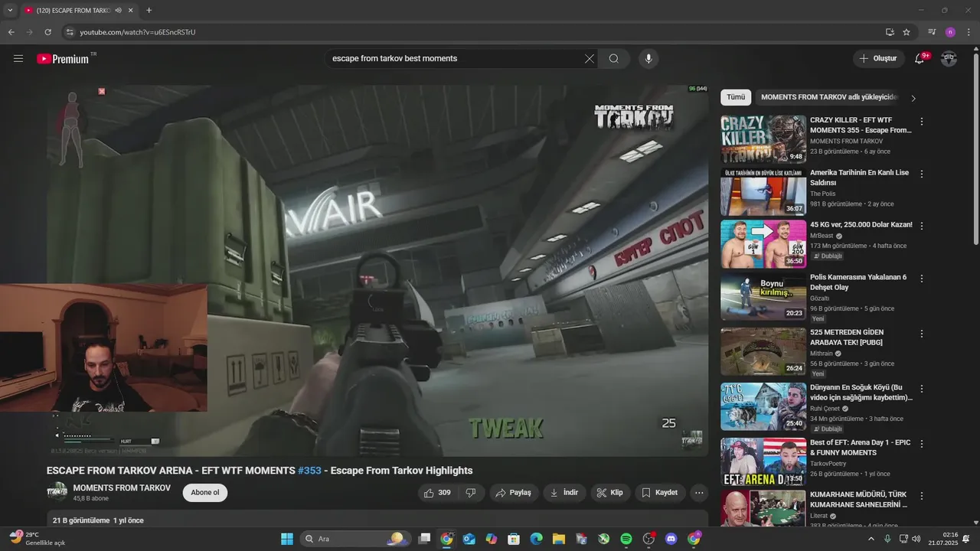Open options menu for 525 METREDEN video
Viewport: 980px width, 551px height.
click(922, 334)
